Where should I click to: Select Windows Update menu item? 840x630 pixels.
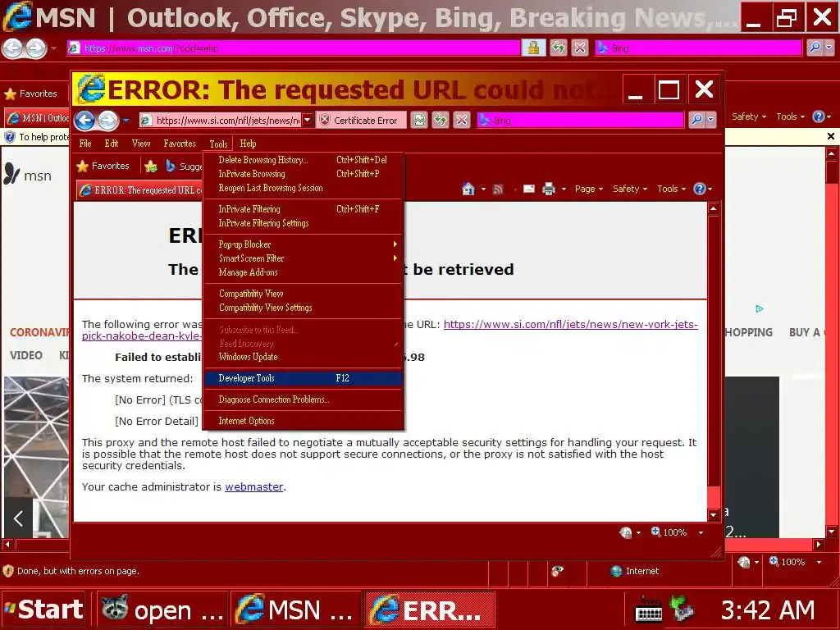click(x=303, y=357)
